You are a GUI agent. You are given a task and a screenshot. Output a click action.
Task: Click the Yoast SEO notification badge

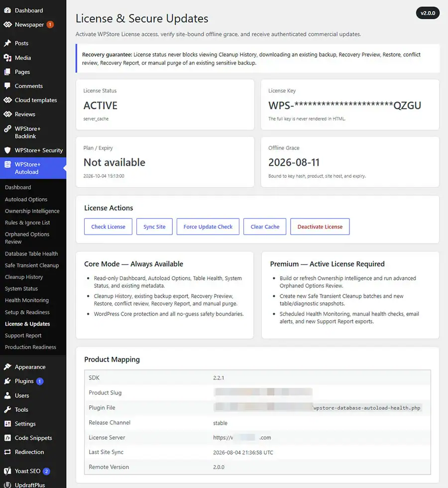click(x=46, y=471)
